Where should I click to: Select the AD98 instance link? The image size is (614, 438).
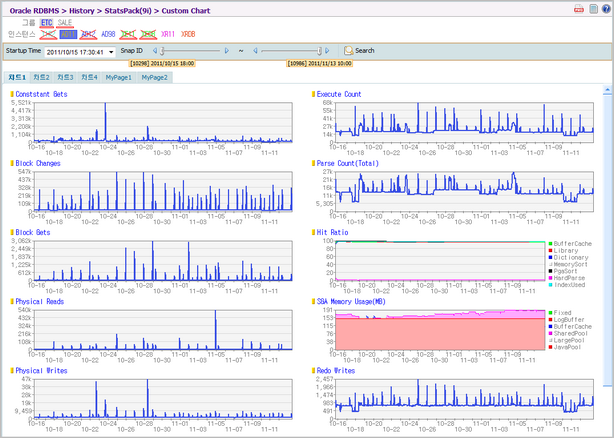coord(108,33)
